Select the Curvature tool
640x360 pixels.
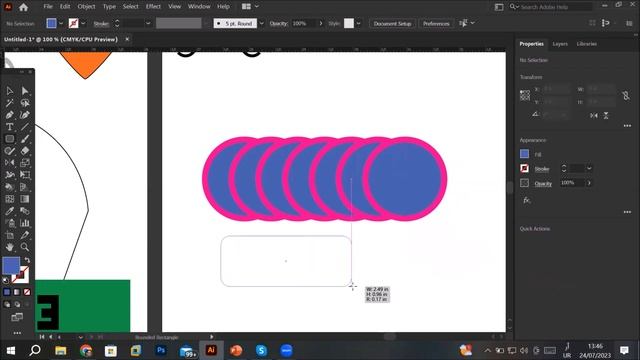pos(25,115)
